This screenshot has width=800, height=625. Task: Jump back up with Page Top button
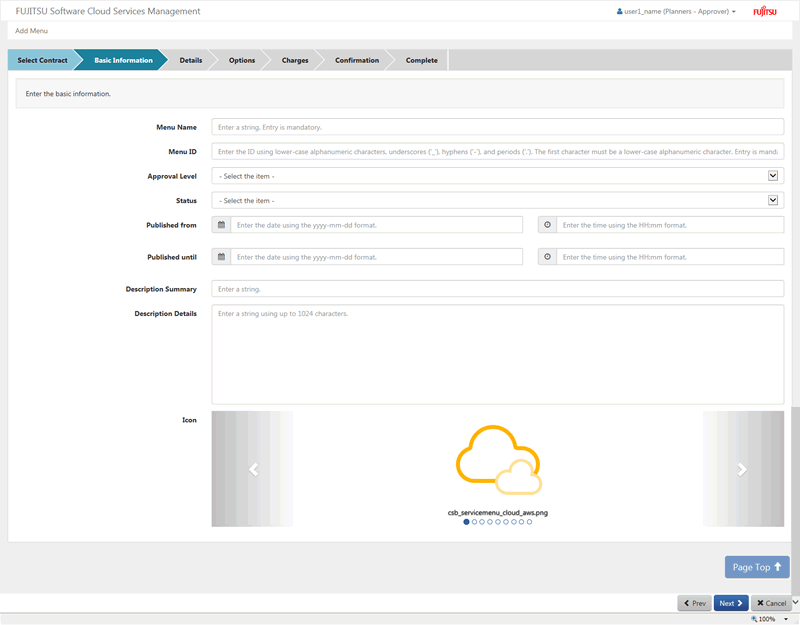757,567
